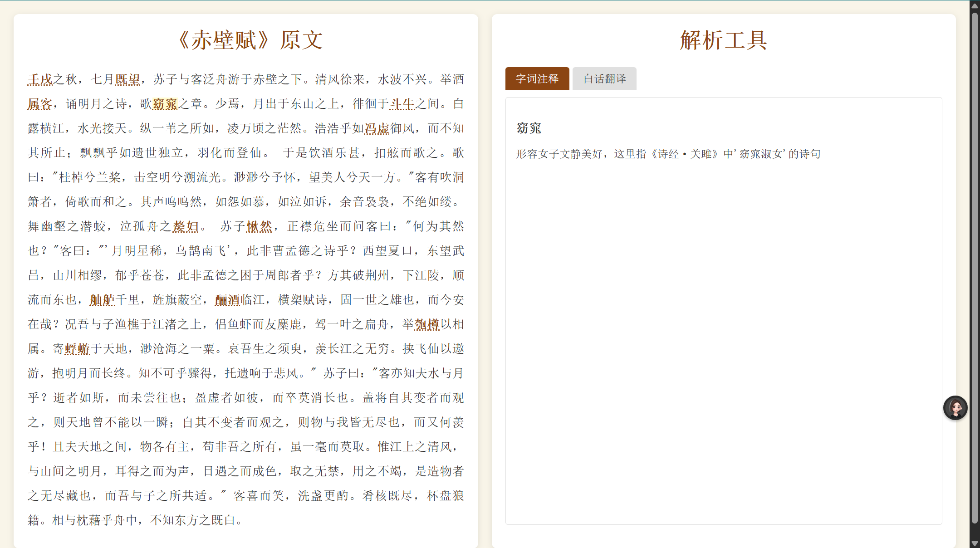
Task: Click the 解析工具 panel title
Action: (x=723, y=40)
